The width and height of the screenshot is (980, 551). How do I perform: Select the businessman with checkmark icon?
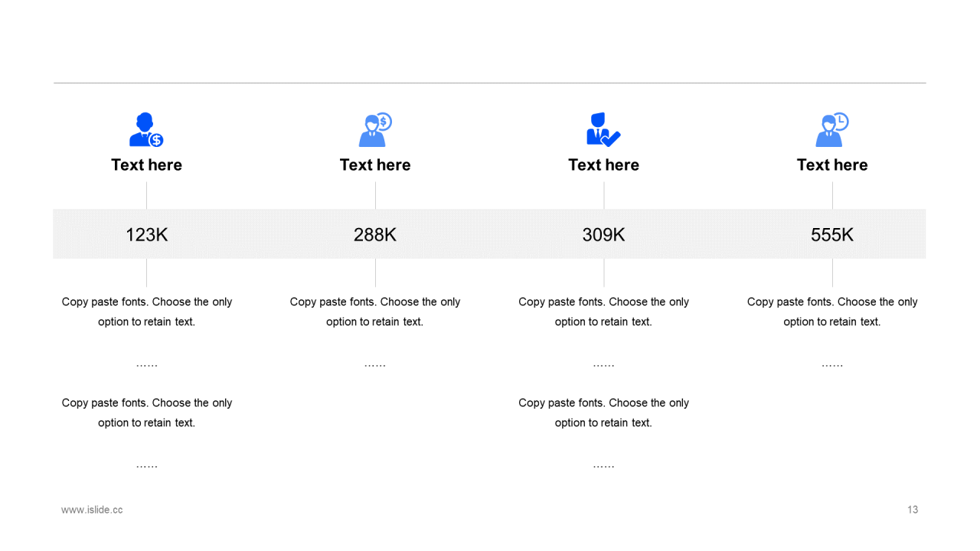tap(603, 129)
